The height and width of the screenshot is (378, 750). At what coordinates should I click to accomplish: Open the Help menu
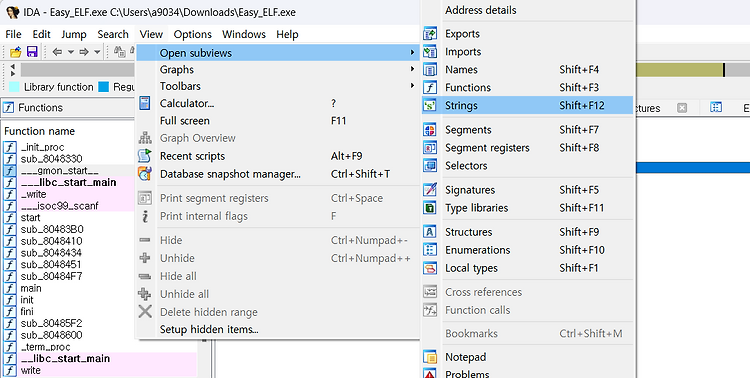coord(287,34)
